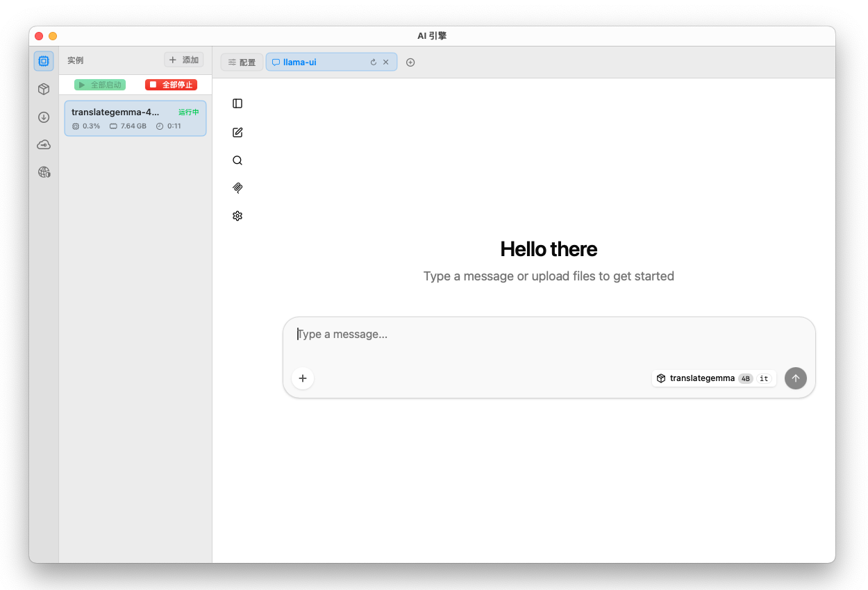
Task: Toggle the chat sidebar panel icon
Action: coord(237,103)
